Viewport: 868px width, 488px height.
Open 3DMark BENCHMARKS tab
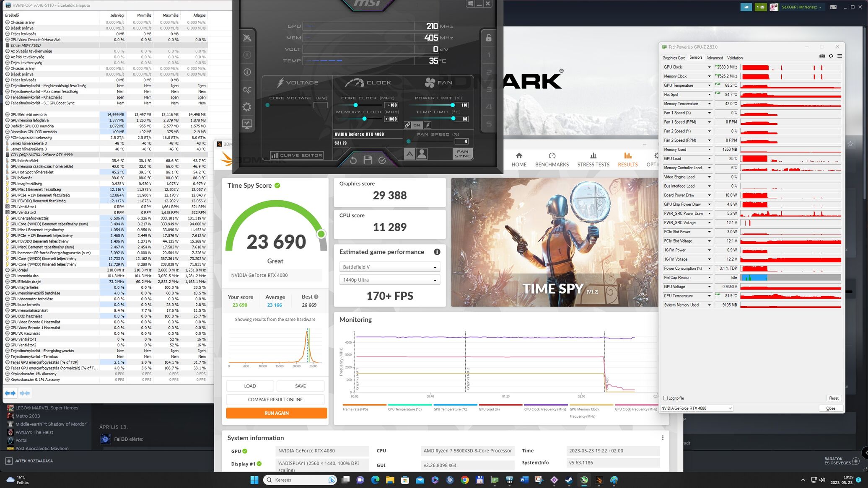(552, 160)
